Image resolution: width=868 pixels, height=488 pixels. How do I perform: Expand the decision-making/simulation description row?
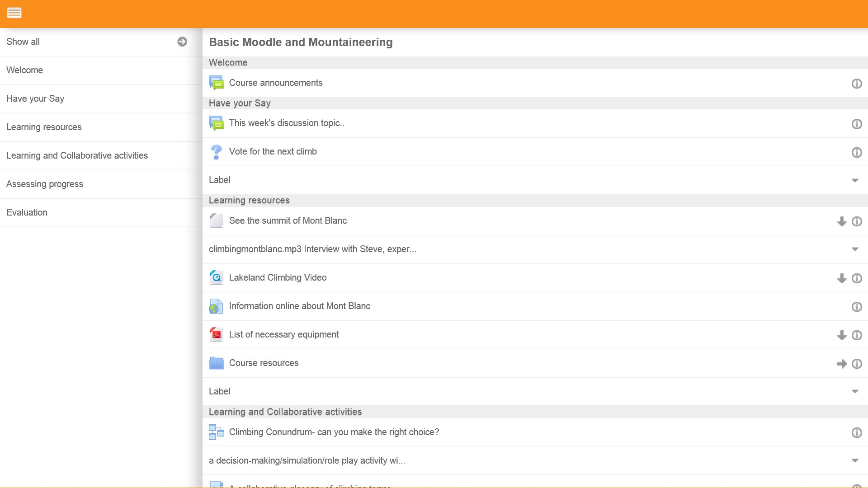[x=854, y=461]
